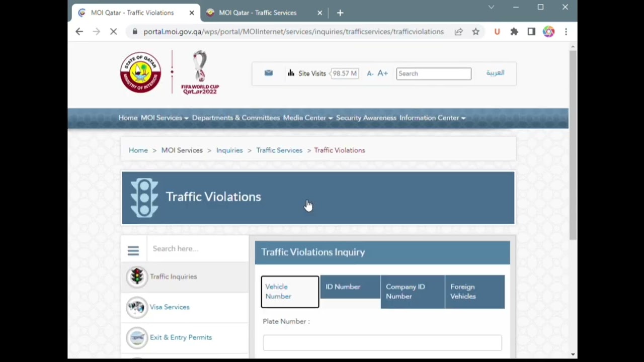The image size is (644, 362).
Task: Click the Traffic Inquiries traffic light icon
Action: [x=137, y=277]
